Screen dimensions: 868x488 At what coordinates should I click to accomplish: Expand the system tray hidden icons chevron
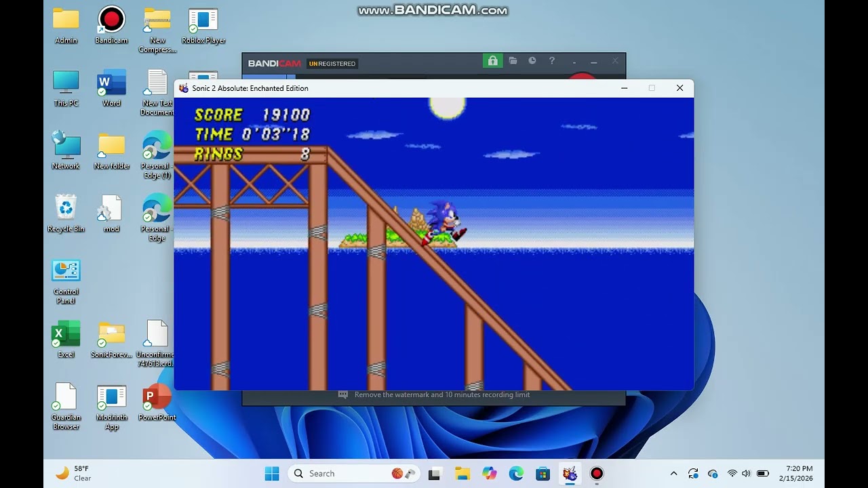[673, 473]
